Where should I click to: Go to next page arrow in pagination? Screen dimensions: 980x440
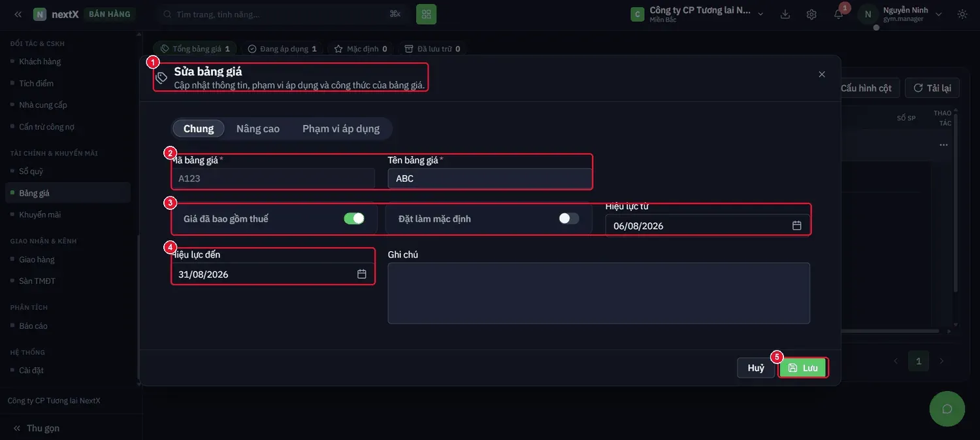941,361
